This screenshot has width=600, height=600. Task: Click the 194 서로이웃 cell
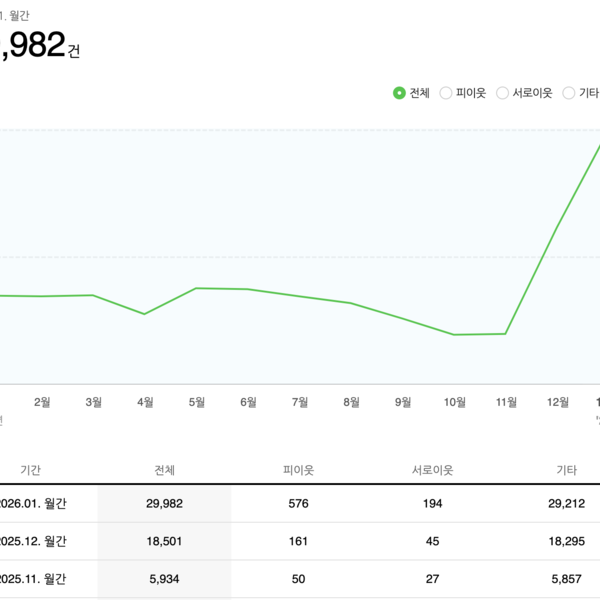(432, 503)
